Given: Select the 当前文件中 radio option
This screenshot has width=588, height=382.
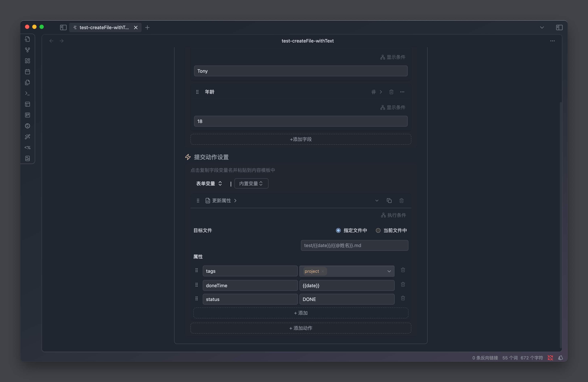Looking at the screenshot, I should (378, 230).
